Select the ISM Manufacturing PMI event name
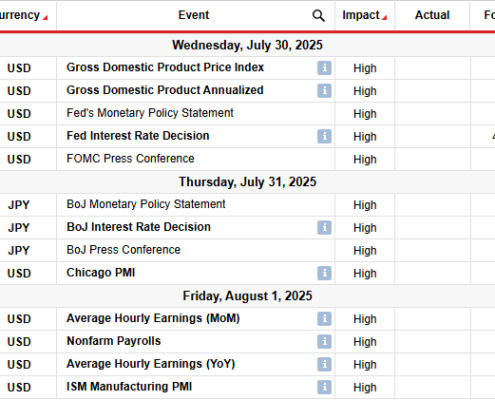495x400 pixels. point(129,387)
